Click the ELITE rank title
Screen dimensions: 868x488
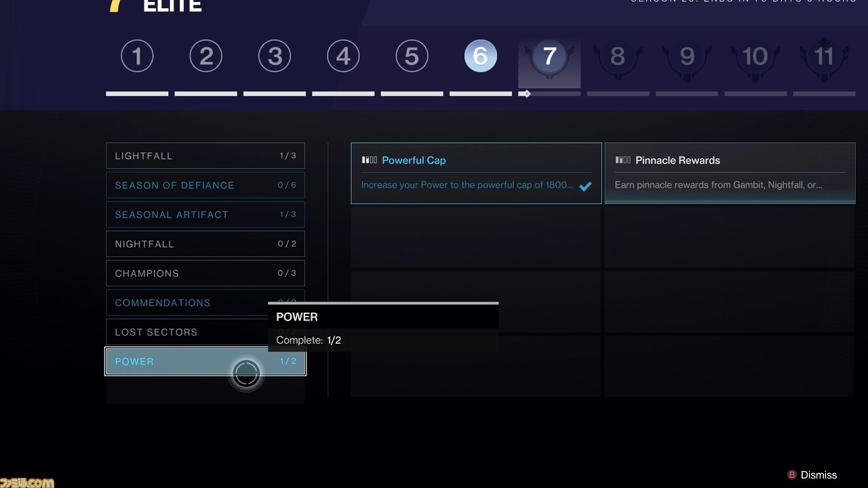(x=172, y=6)
